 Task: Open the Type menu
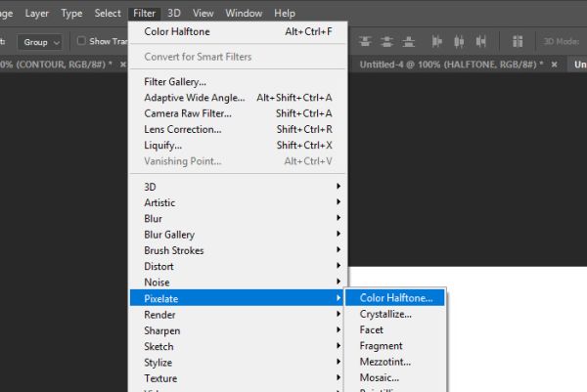pyautogui.click(x=71, y=14)
